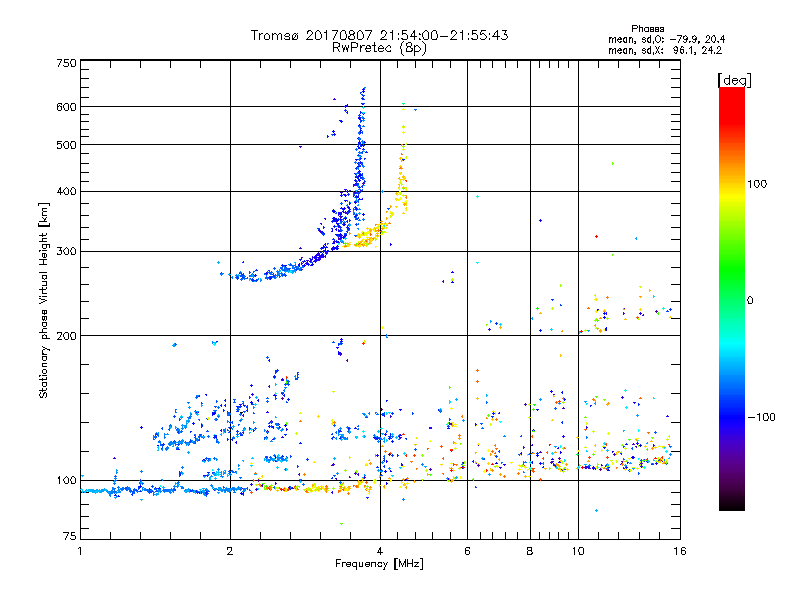Select the "mean, sd,O: -79.9, 20.4" line
Image resolution: width=800 pixels, height=600 pixels.
point(666,39)
